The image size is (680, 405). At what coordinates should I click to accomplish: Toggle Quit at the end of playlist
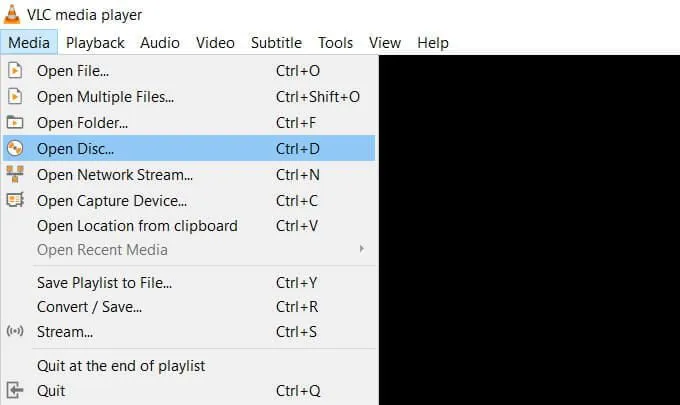pyautogui.click(x=121, y=365)
